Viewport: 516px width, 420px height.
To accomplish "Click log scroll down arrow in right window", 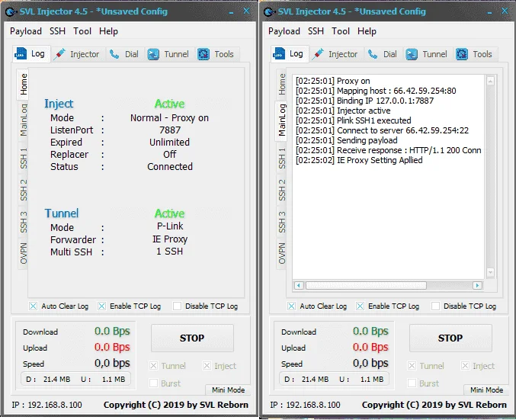I will point(490,272).
